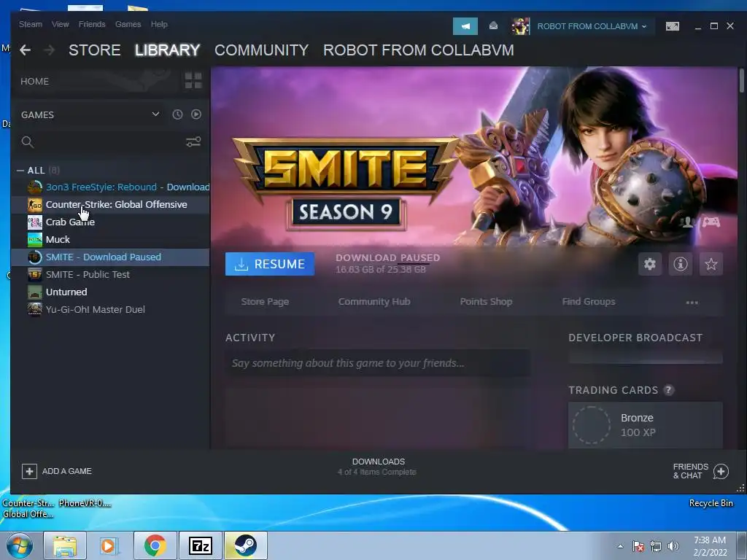Open Steam from the Windows taskbar

tap(245, 545)
